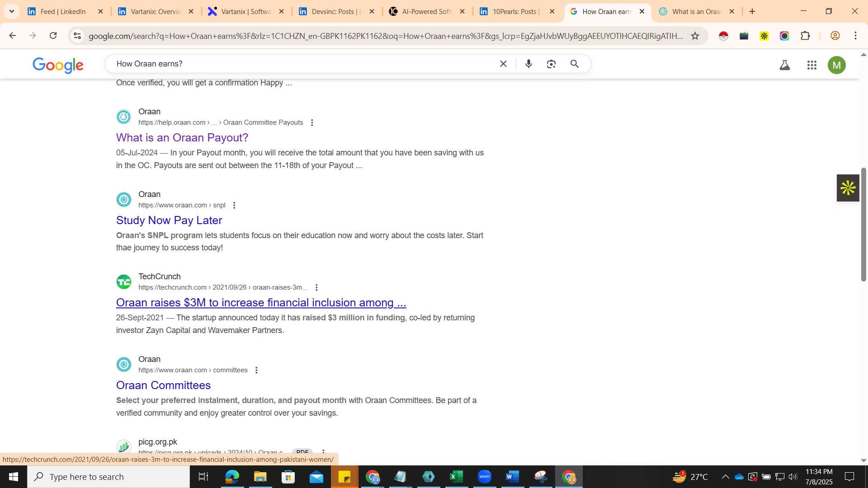
Task: Open Excel from taskbar
Action: tap(456, 477)
